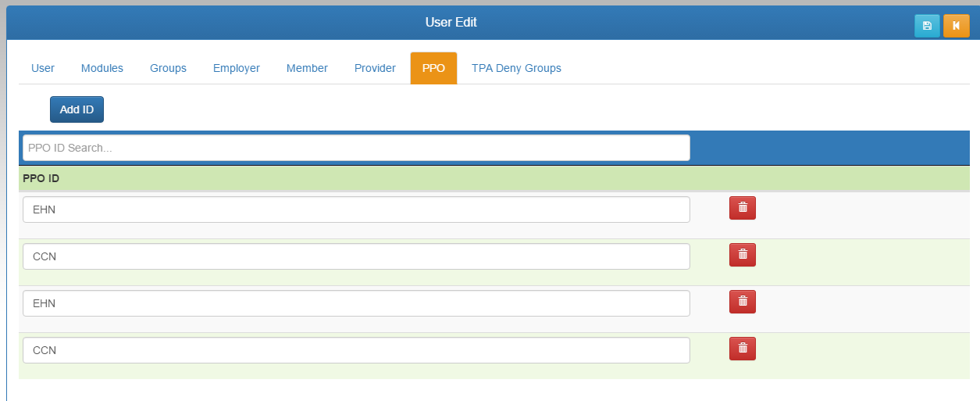Focus the PPO ID Search field
The height and width of the screenshot is (401, 980).
click(356, 148)
